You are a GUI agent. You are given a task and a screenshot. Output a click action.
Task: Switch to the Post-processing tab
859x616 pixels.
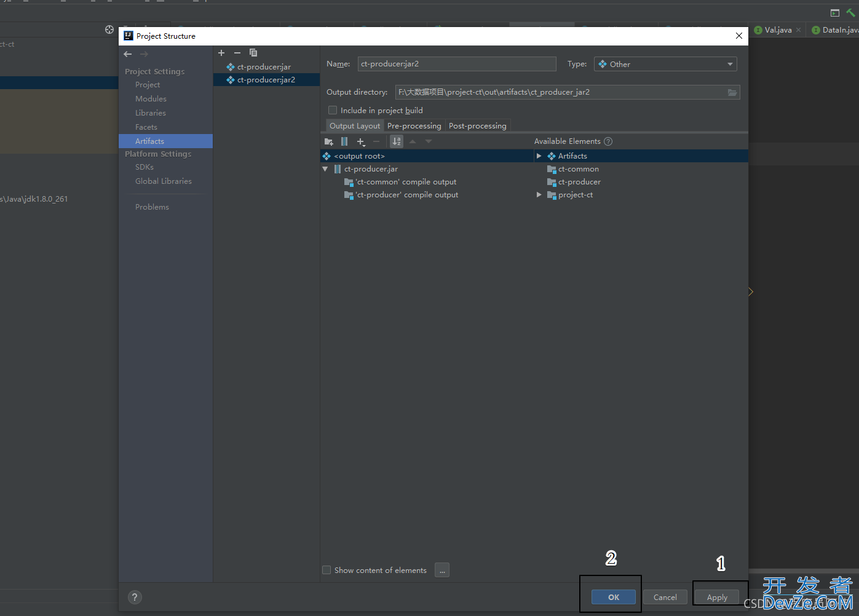478,126
